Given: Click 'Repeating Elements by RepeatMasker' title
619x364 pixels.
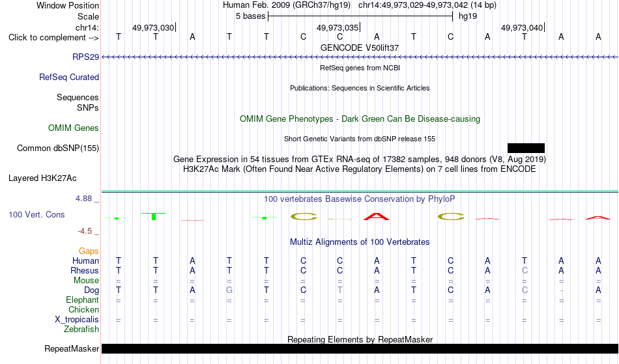Looking at the screenshot, I should [x=360, y=339].
